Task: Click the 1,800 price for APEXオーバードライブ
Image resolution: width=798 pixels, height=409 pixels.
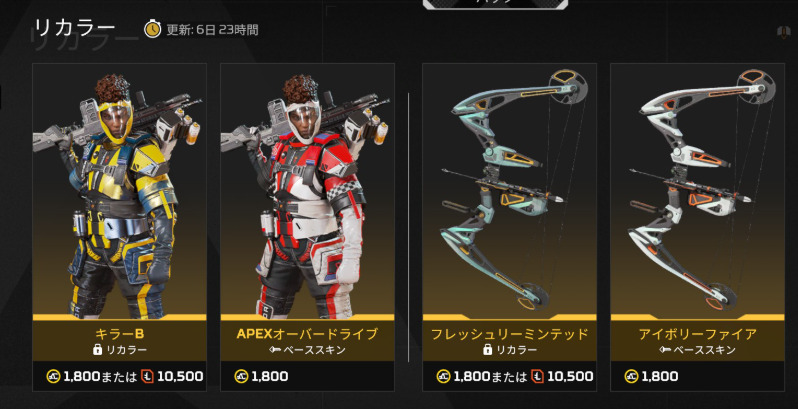Action: (x=270, y=376)
